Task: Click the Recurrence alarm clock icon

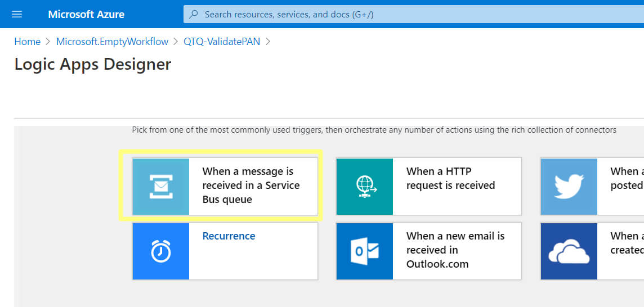Action: [161, 251]
